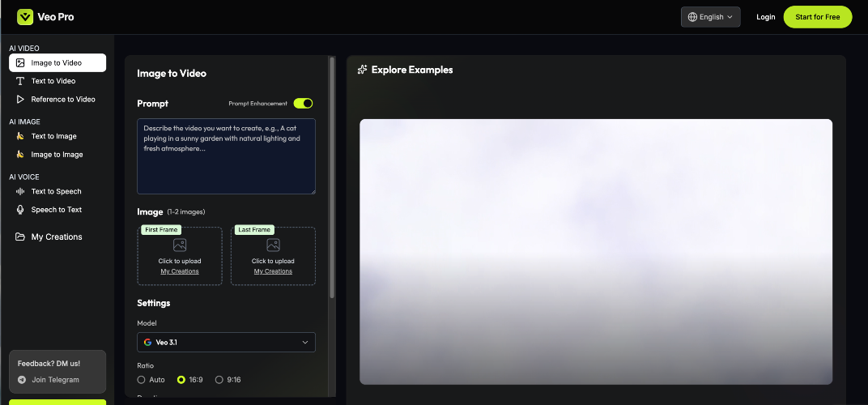Click the Login link
This screenshot has height=405, width=868.
[766, 17]
